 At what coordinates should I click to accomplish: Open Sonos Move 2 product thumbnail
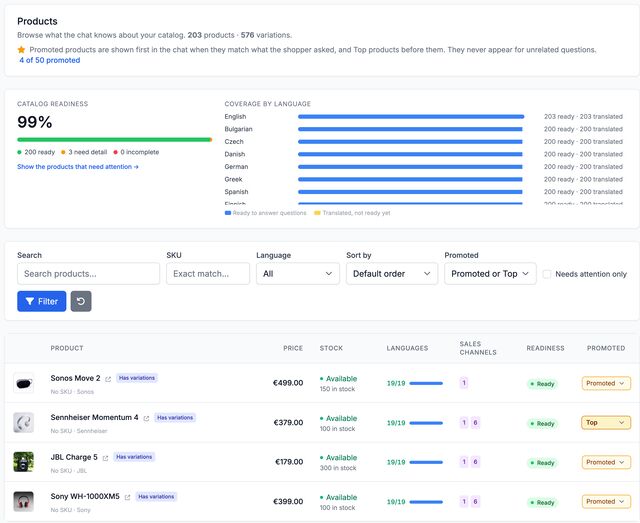pos(24,383)
